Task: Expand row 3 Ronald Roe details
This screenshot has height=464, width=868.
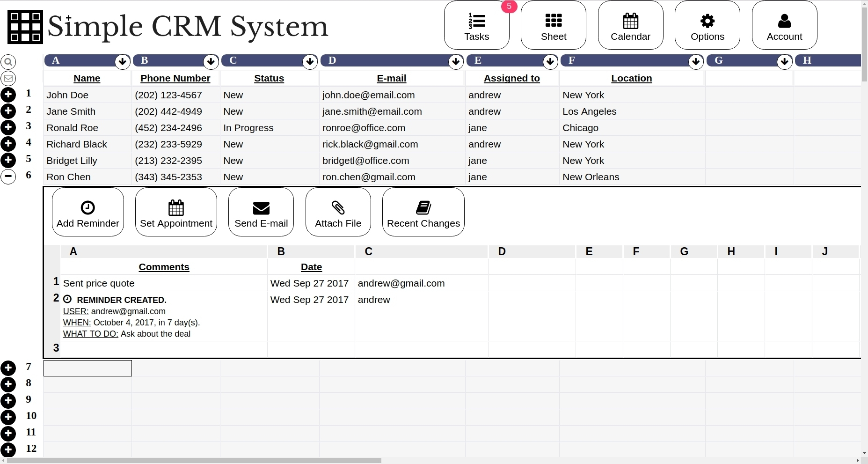Action: [x=8, y=127]
